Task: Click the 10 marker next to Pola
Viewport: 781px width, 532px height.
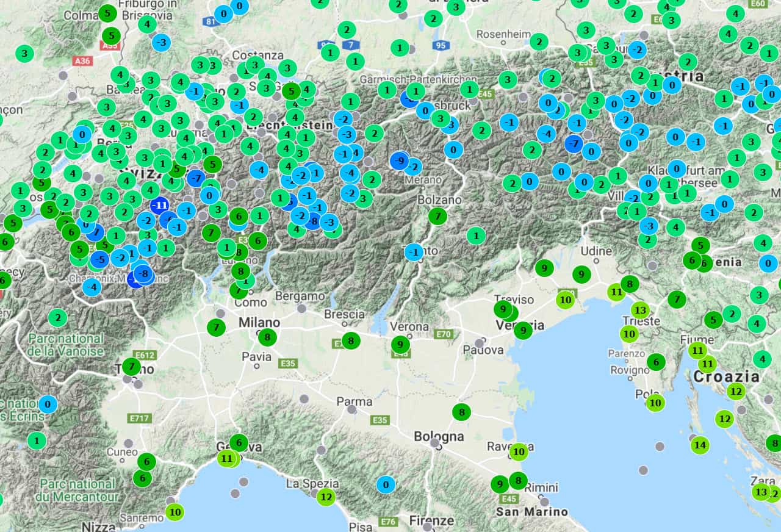Action: coord(655,402)
